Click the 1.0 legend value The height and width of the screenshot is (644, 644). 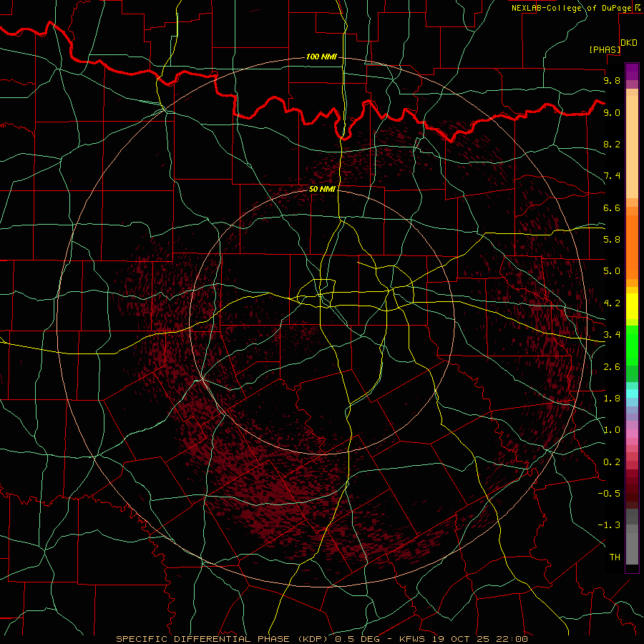(x=612, y=430)
